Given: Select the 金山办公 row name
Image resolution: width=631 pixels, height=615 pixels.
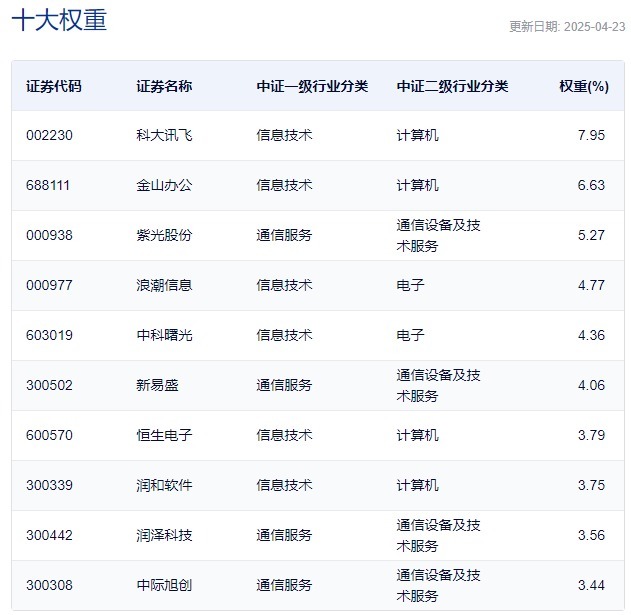Looking at the screenshot, I should click(x=164, y=185).
